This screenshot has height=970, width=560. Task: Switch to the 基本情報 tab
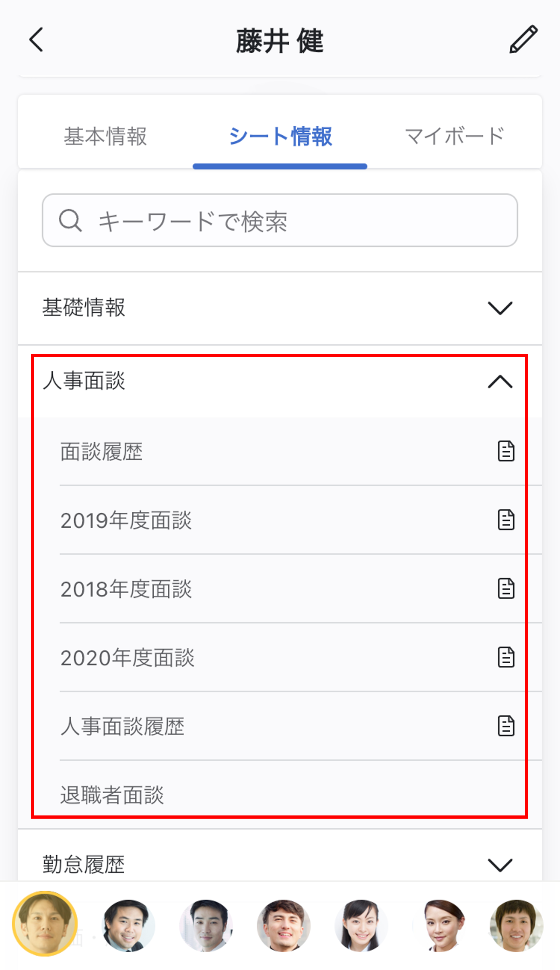pos(105,136)
